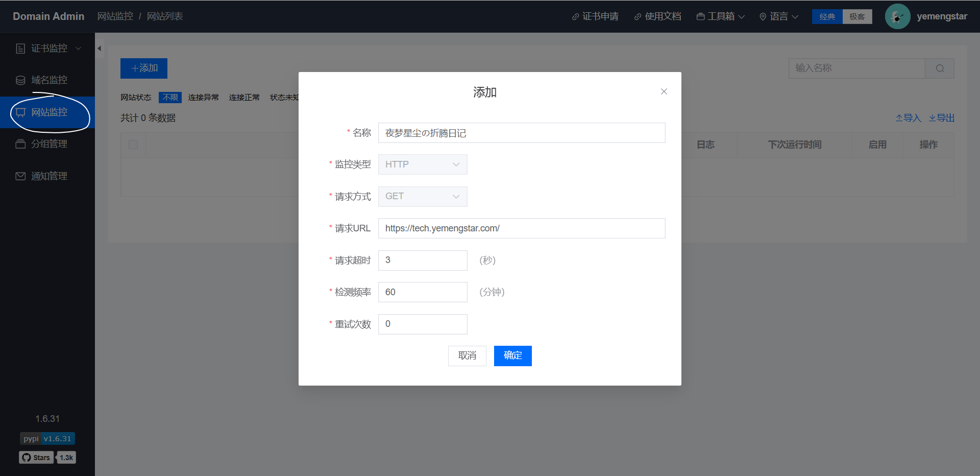The height and width of the screenshot is (476, 980).
Task: Go to 通知管理 in the sidebar
Action: point(49,176)
